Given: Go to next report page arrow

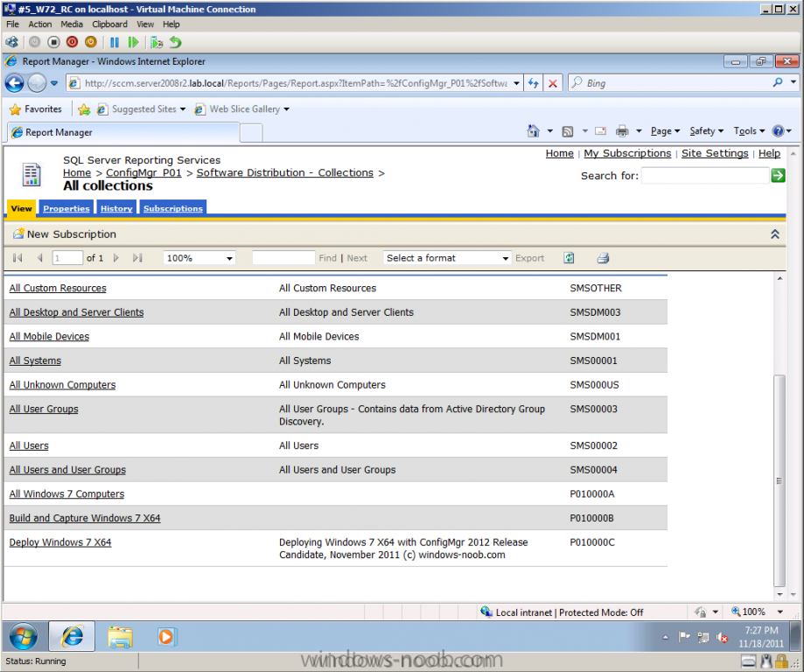Looking at the screenshot, I should tap(115, 258).
